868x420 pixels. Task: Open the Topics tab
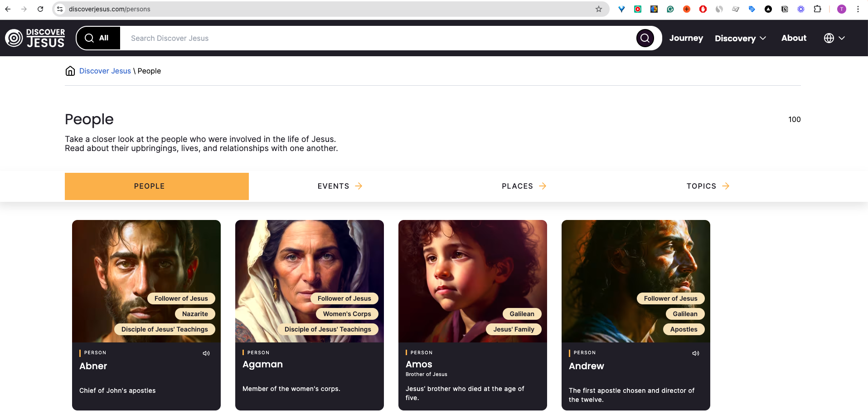[708, 186]
